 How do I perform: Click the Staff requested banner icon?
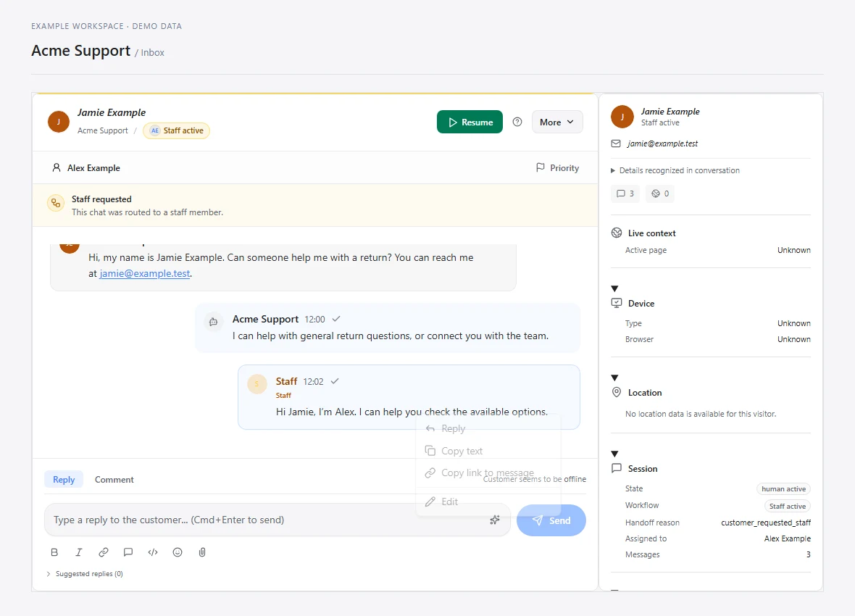[x=56, y=204]
